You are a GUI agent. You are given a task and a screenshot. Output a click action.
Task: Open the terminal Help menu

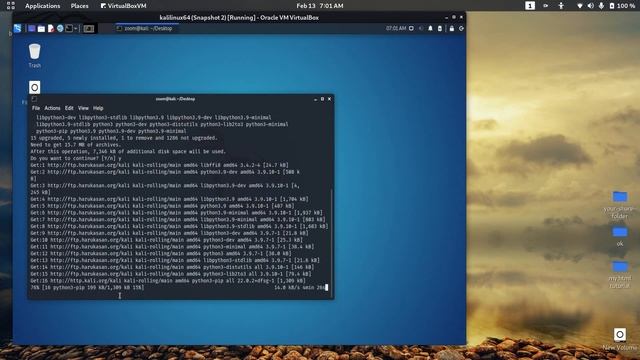click(98, 108)
